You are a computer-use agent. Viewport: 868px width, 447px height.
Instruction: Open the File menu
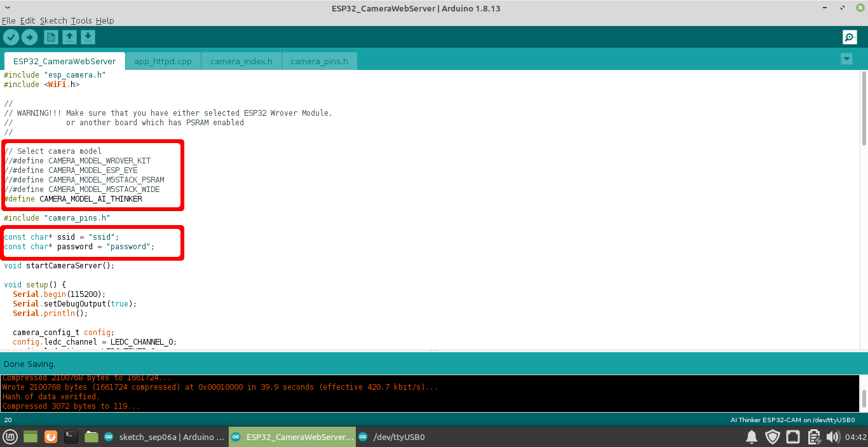click(8, 20)
